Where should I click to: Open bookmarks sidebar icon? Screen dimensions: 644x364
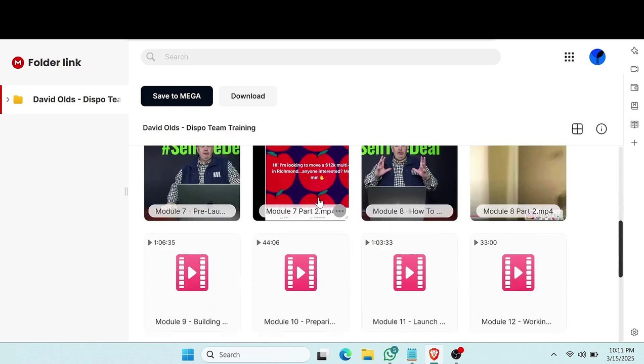click(x=634, y=106)
